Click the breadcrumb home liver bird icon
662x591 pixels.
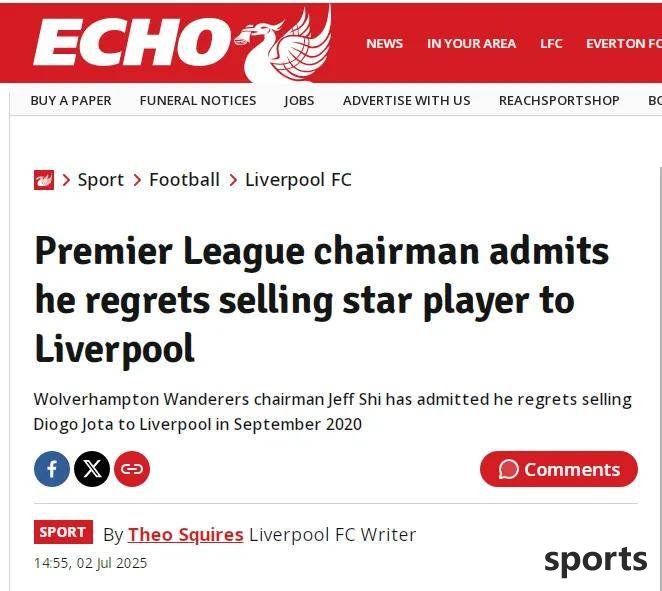click(x=44, y=180)
